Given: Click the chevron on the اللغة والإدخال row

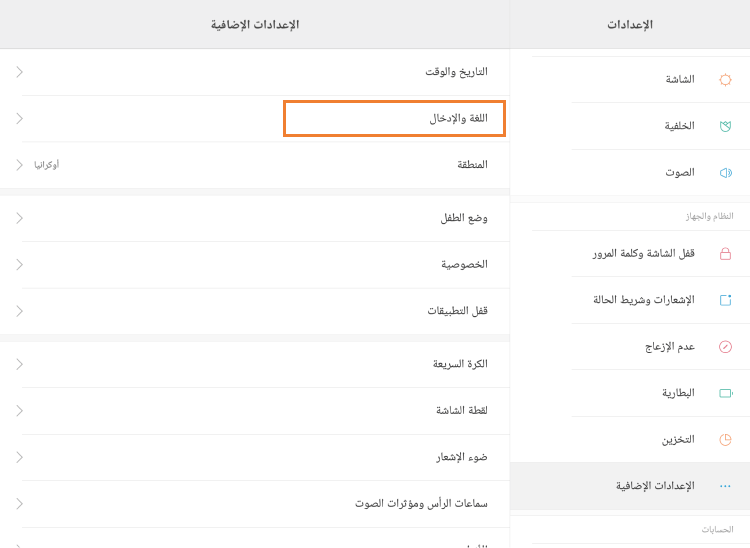Looking at the screenshot, I should 19,118.
